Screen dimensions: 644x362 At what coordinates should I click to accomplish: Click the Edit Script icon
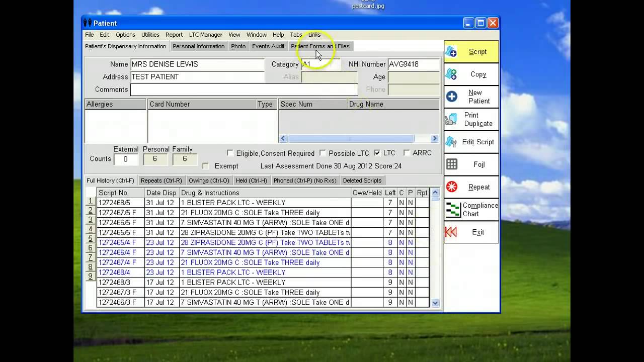coord(451,142)
